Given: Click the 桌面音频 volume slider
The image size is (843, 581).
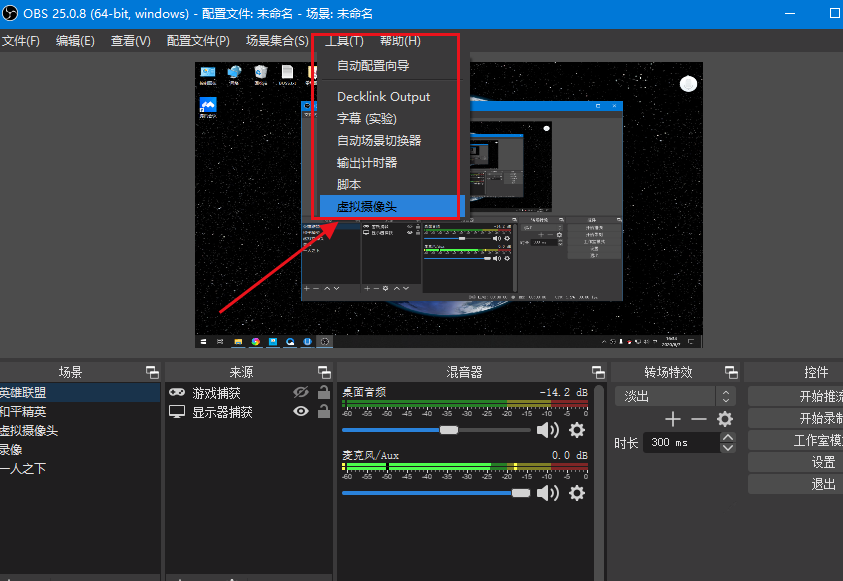Looking at the screenshot, I should (x=449, y=430).
